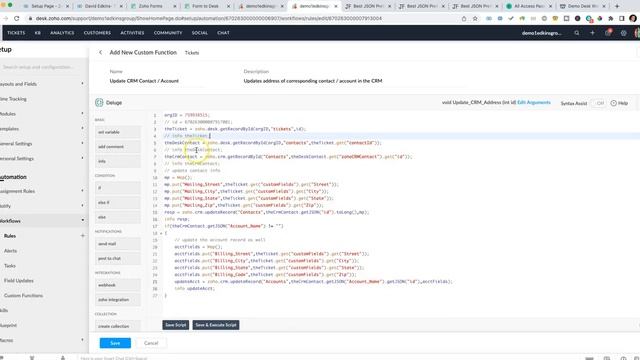Go back using the arrow beside Add New Custom Function
Image resolution: width=640 pixels, height=360 pixels.
pos(100,52)
